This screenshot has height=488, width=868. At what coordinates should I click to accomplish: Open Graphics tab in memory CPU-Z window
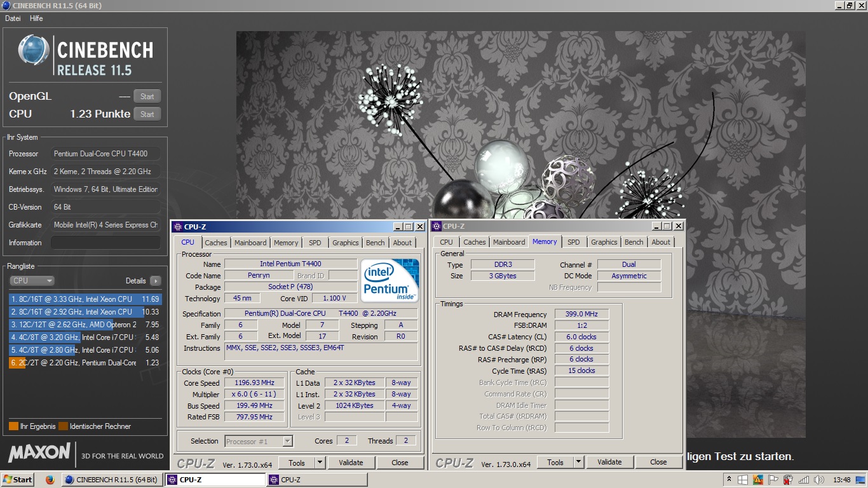pos(604,242)
